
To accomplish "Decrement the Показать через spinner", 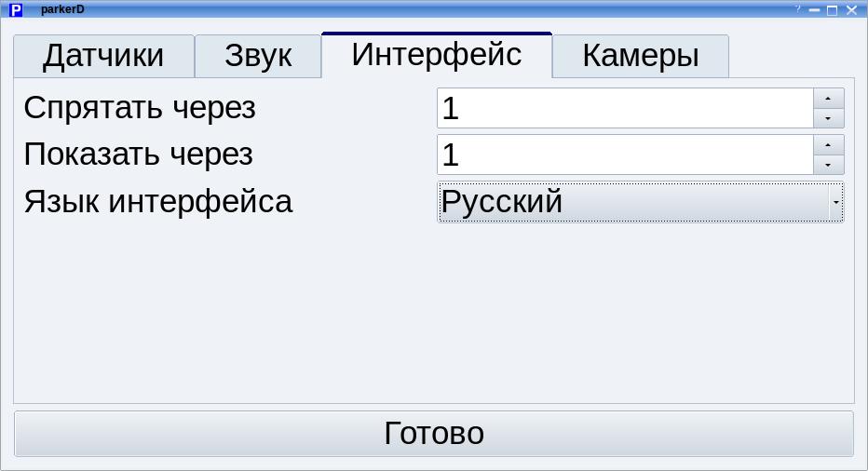I will [x=828, y=165].
